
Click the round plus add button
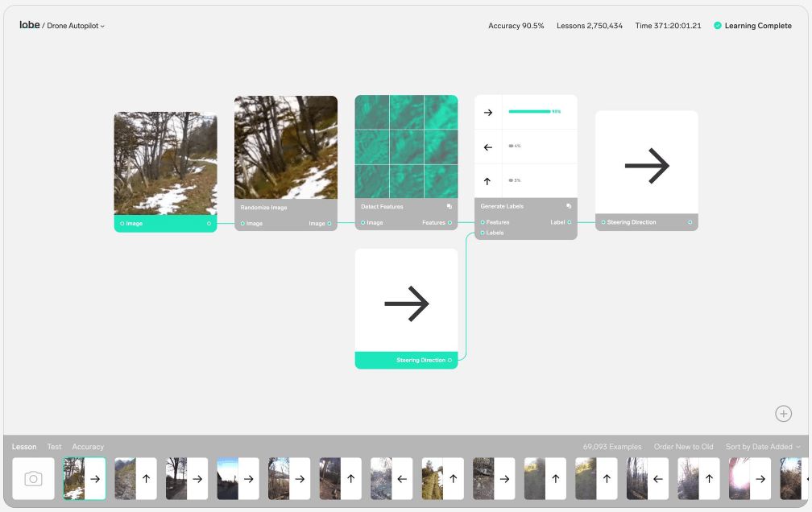tap(783, 414)
